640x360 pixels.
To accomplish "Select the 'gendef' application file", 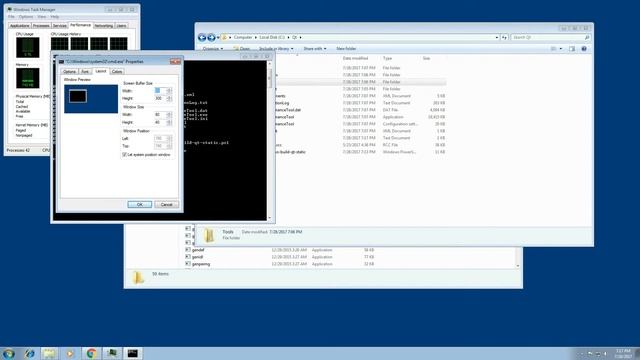I will point(198,250).
